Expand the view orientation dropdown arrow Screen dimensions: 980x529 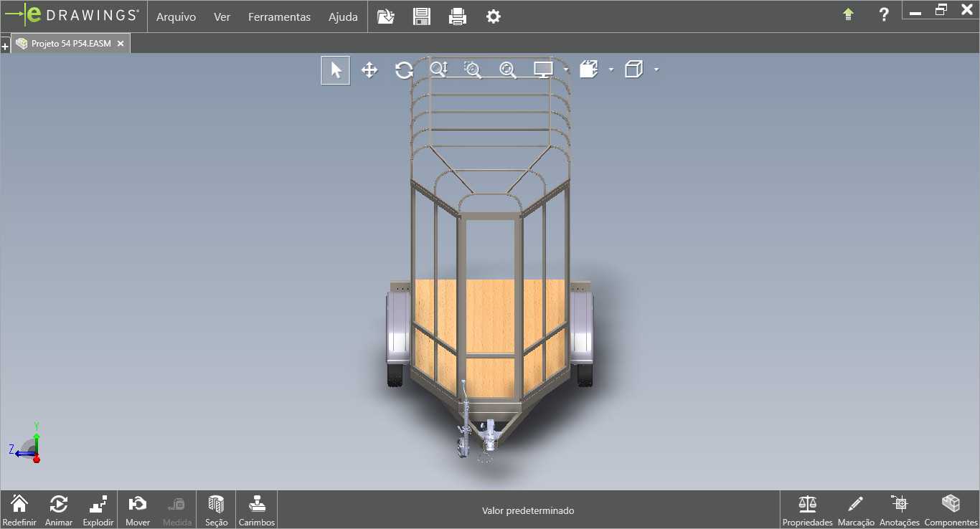pyautogui.click(x=611, y=70)
